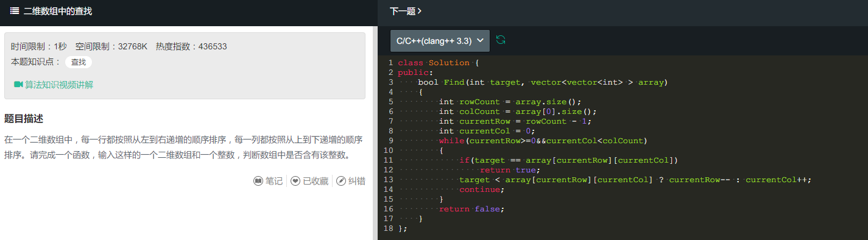Go to 下一题 next problem
This screenshot has width=868, height=240.
click(406, 11)
